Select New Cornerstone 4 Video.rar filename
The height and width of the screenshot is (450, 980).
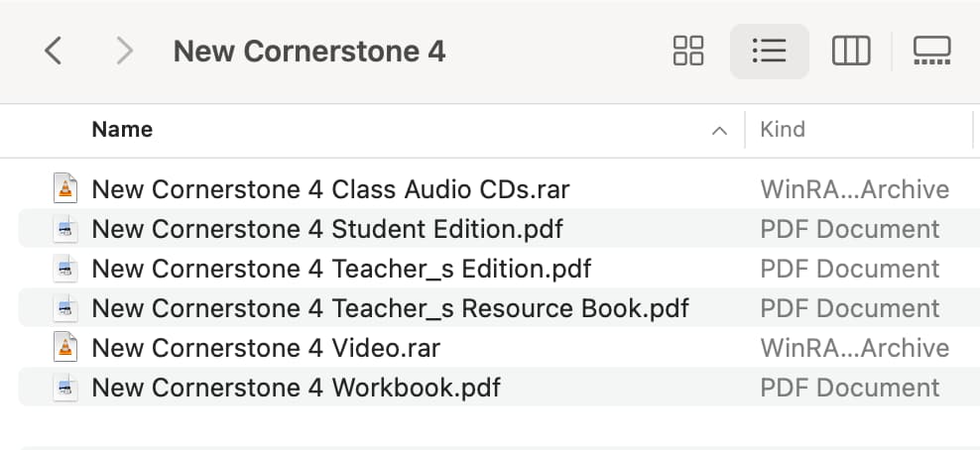coord(266,348)
